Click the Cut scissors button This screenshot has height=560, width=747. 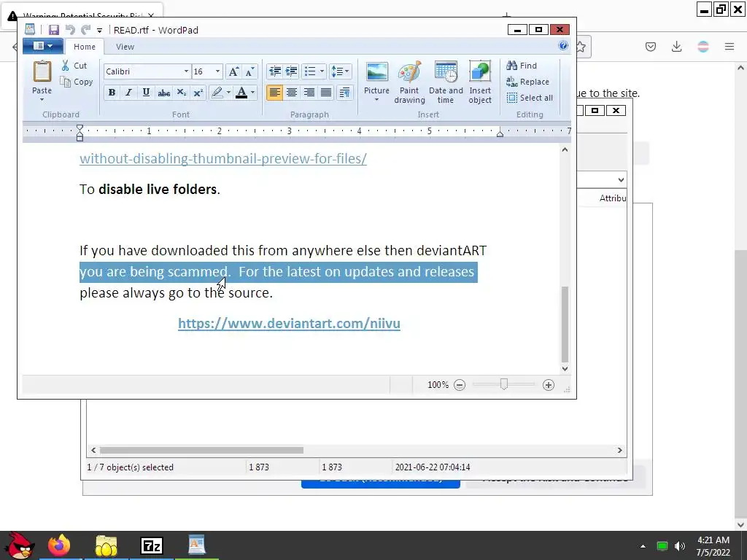pyautogui.click(x=74, y=66)
